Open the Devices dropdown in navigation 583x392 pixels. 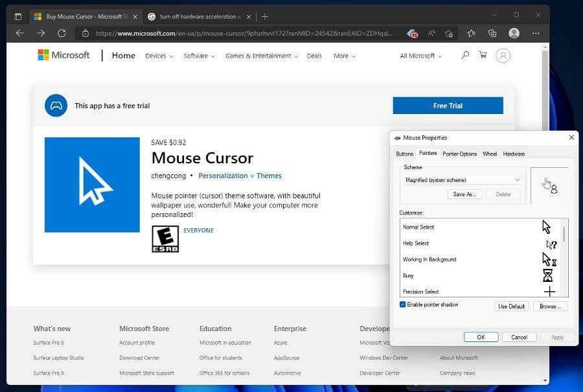(159, 56)
